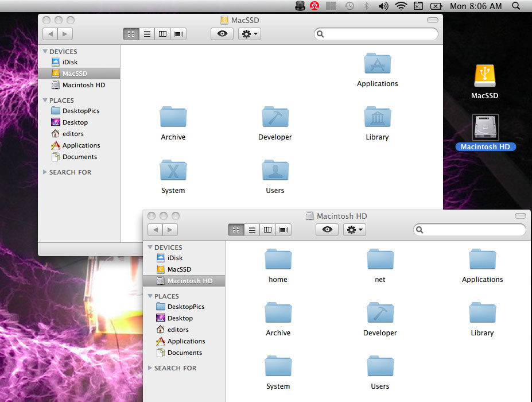Go forward in MacSSD window

tap(65, 34)
